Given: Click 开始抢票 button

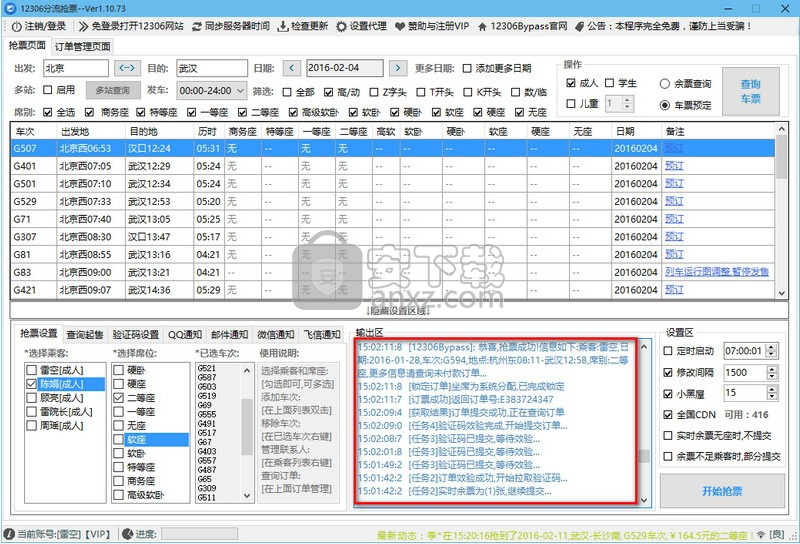Looking at the screenshot, I should tap(722, 491).
